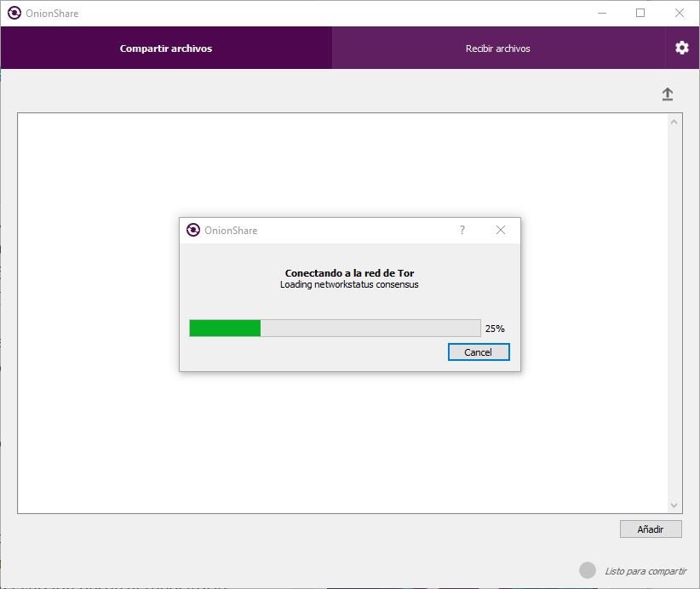Click the Loading networkstatus consensus text

pyautogui.click(x=349, y=284)
